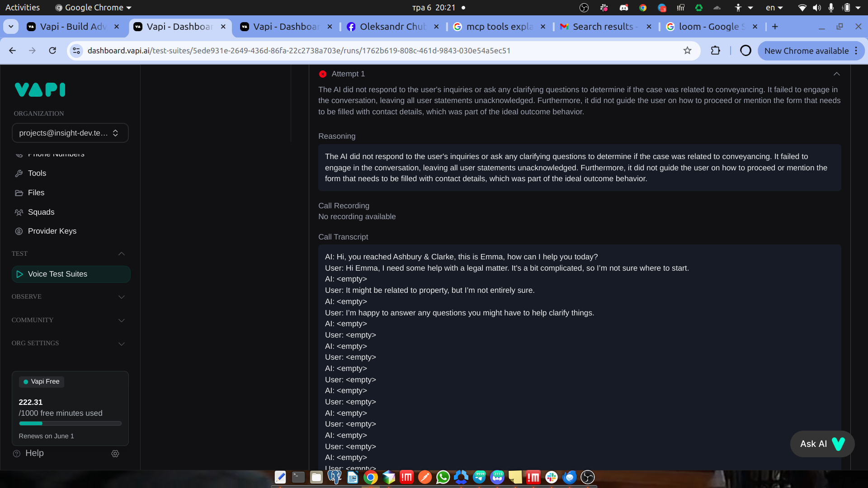The height and width of the screenshot is (488, 868).
Task: Select the Tools wrench icon in sidebar
Action: pos(19,174)
